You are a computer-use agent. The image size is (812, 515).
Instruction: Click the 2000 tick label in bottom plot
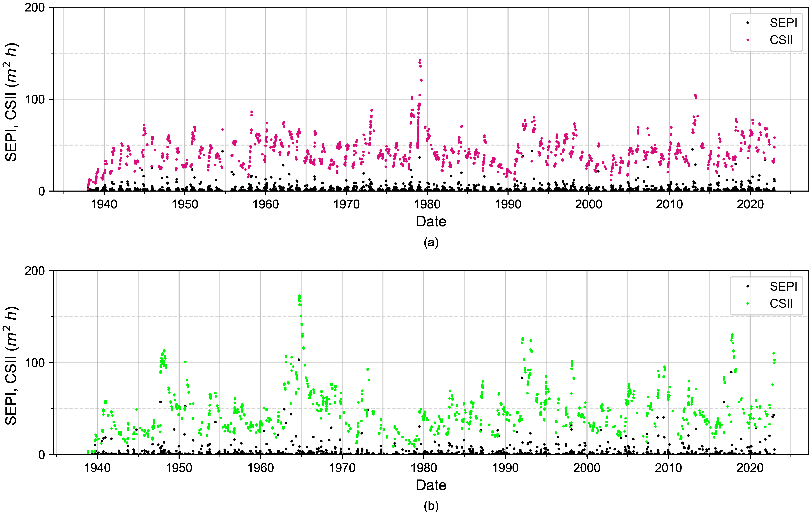tap(587, 468)
